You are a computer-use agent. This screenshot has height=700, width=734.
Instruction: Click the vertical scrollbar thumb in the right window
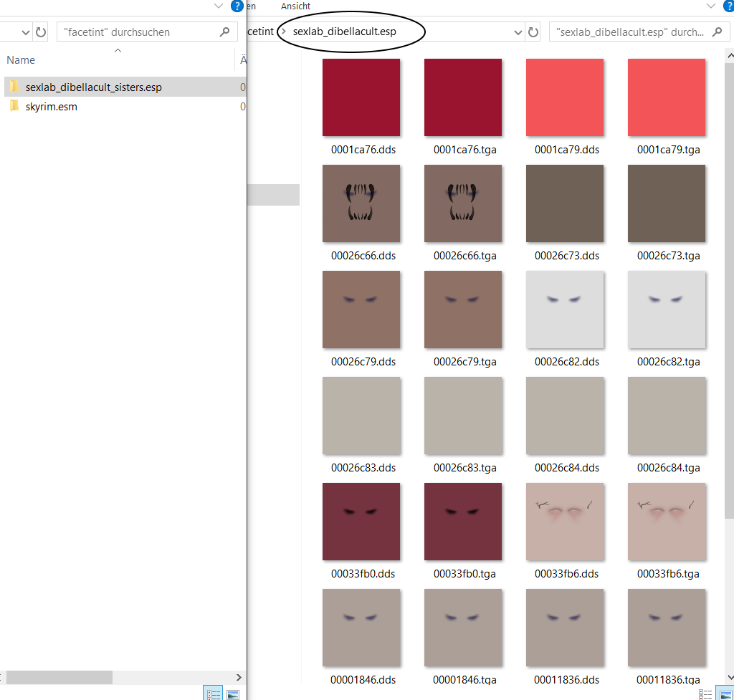tap(729, 290)
